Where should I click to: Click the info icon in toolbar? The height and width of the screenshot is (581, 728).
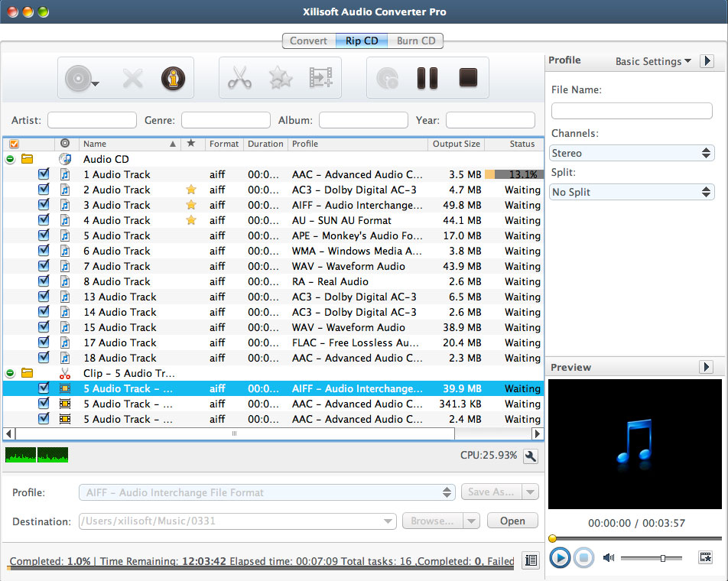point(174,78)
